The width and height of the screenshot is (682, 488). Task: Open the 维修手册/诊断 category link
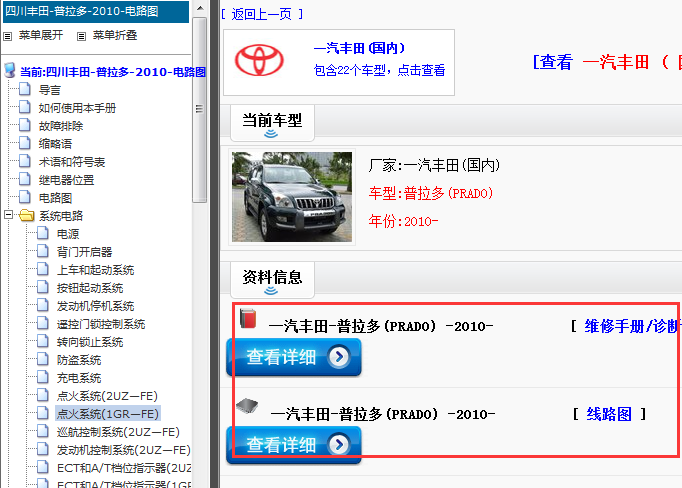coord(632,326)
